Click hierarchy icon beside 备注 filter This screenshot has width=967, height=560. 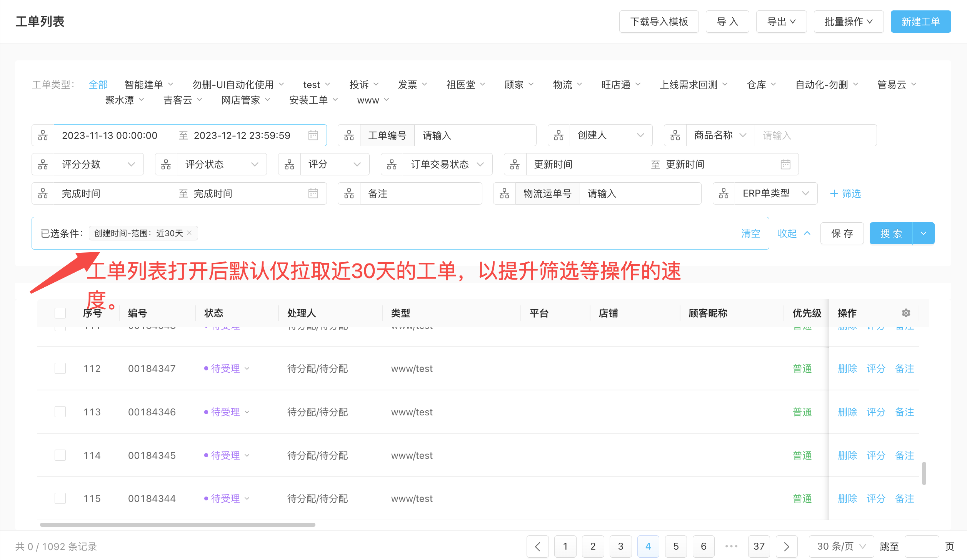click(349, 193)
